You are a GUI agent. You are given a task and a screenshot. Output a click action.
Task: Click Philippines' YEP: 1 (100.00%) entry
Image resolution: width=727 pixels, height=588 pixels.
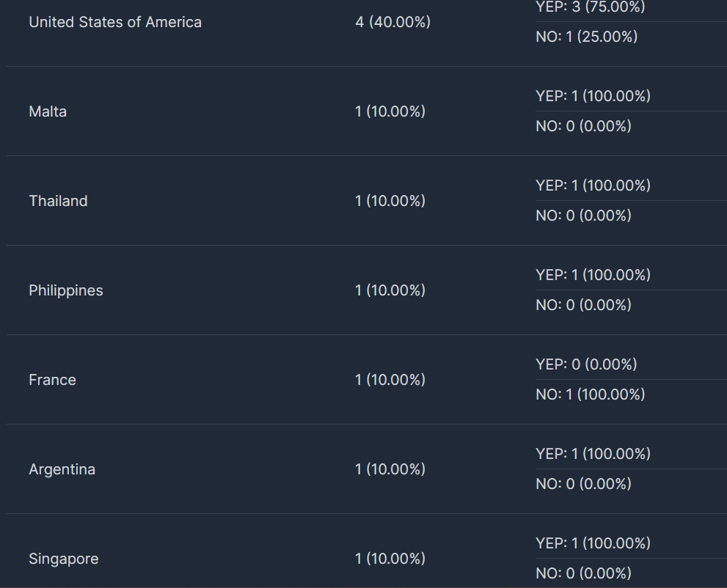pos(593,275)
